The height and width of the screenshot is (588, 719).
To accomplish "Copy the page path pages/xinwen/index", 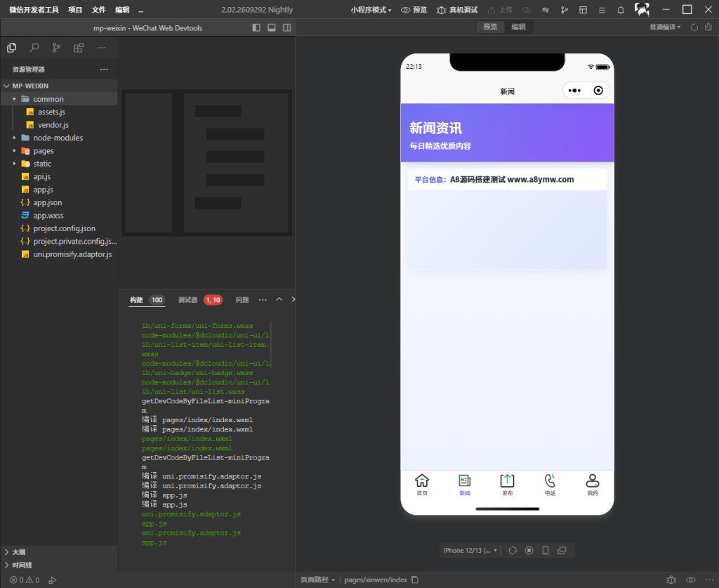I will [414, 580].
